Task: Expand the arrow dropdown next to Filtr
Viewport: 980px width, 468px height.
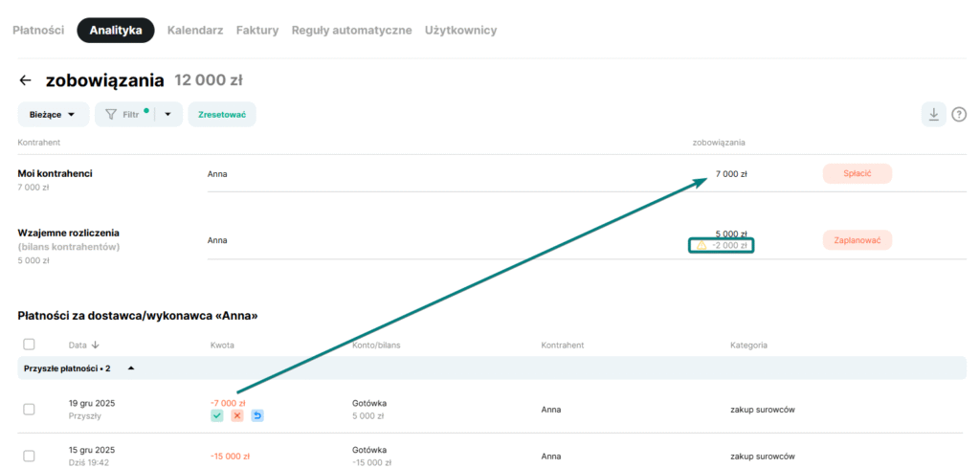Action: point(167,114)
